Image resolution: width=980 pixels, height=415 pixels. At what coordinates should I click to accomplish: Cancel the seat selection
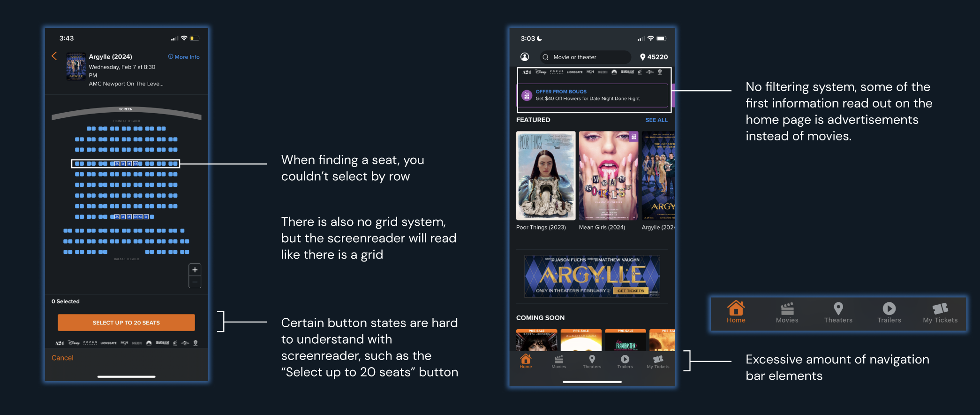click(x=62, y=358)
